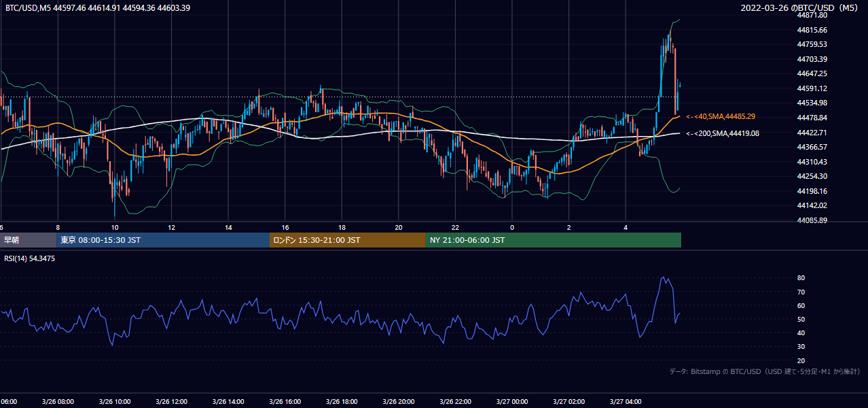Click the '3/26 20:00' bottom time label

(399, 402)
